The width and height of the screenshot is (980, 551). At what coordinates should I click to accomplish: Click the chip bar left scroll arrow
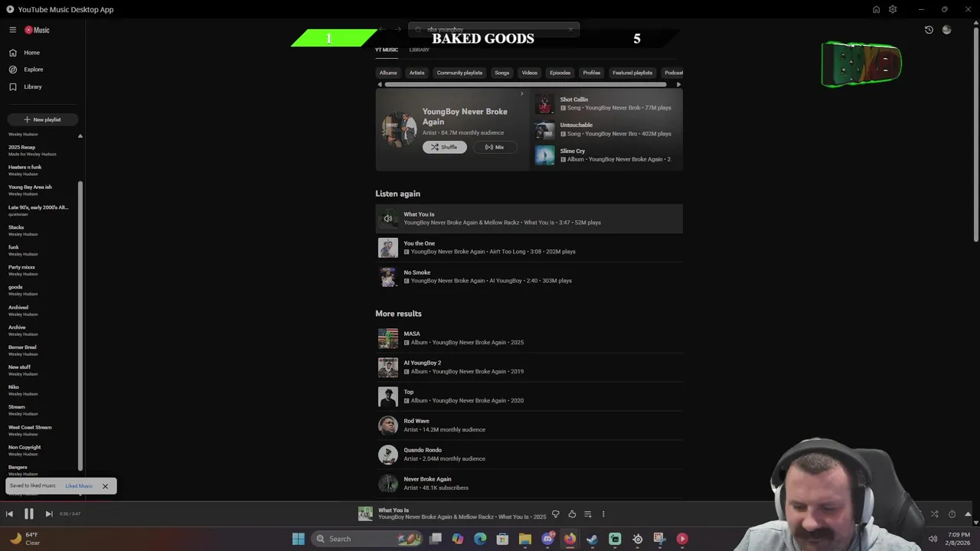pos(379,84)
